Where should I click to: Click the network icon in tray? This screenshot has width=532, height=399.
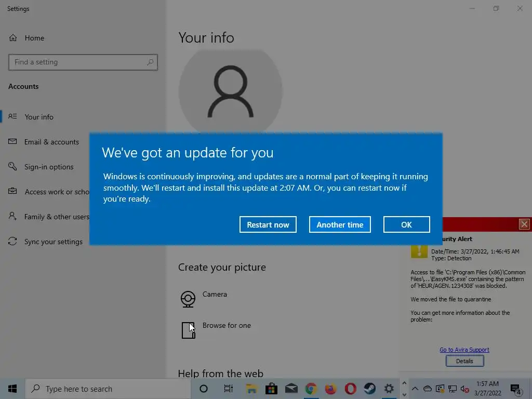coord(453,389)
